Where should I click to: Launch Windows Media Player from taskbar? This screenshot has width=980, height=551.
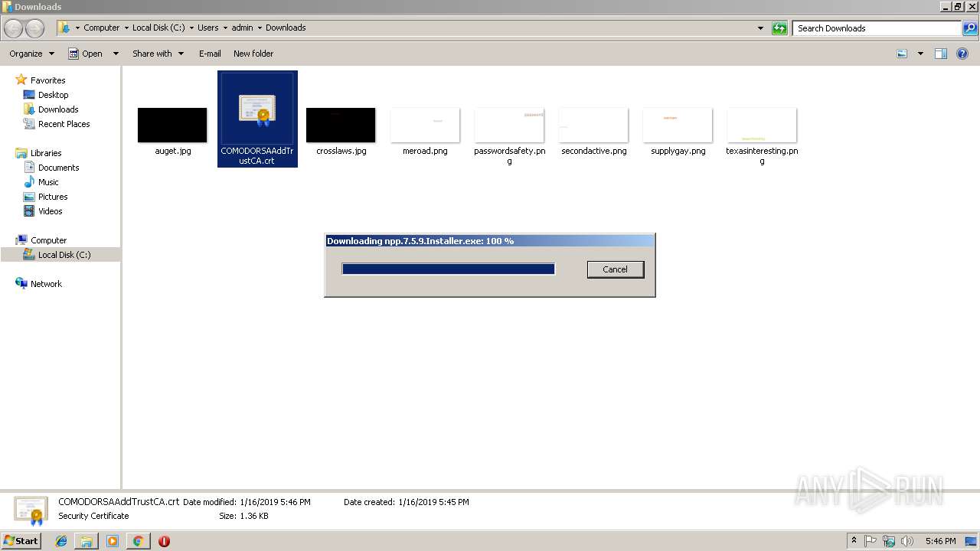pyautogui.click(x=113, y=541)
